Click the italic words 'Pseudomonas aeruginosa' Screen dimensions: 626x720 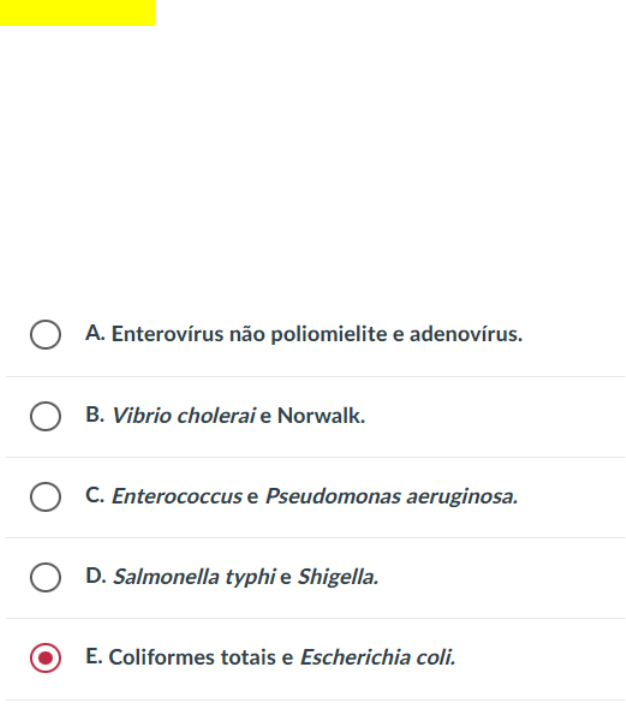[x=392, y=497]
